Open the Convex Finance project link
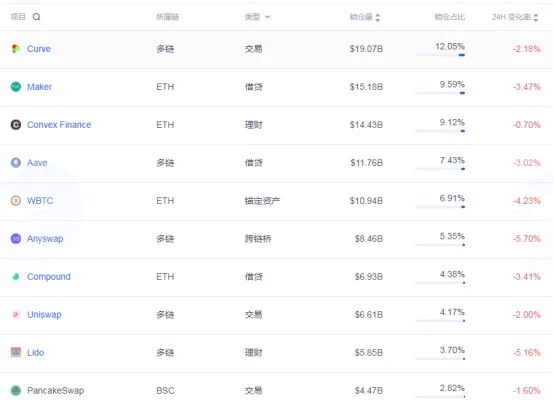 pos(59,125)
